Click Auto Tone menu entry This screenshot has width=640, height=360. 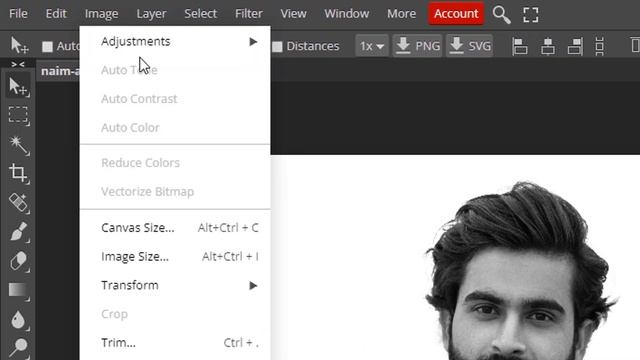[175, 70]
